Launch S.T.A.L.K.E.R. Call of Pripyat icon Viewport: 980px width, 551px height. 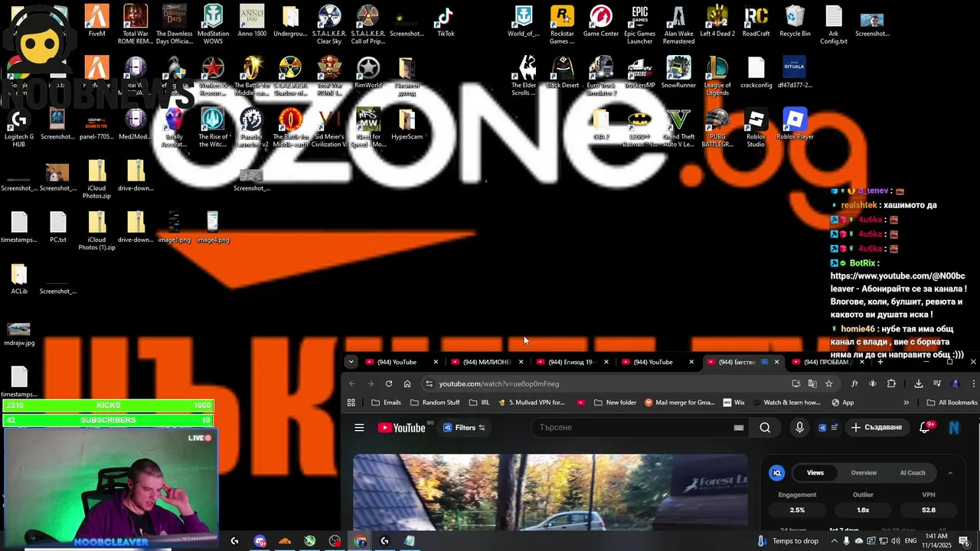[368, 24]
